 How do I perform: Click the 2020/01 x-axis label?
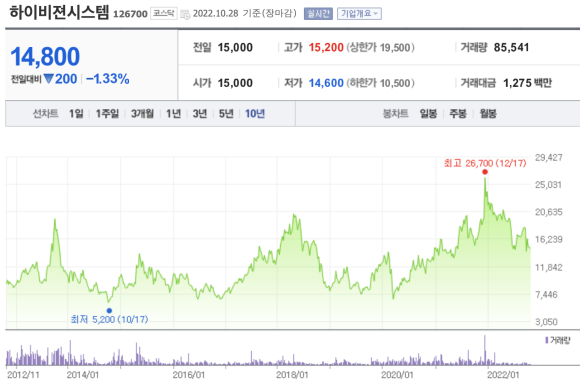[397, 375]
